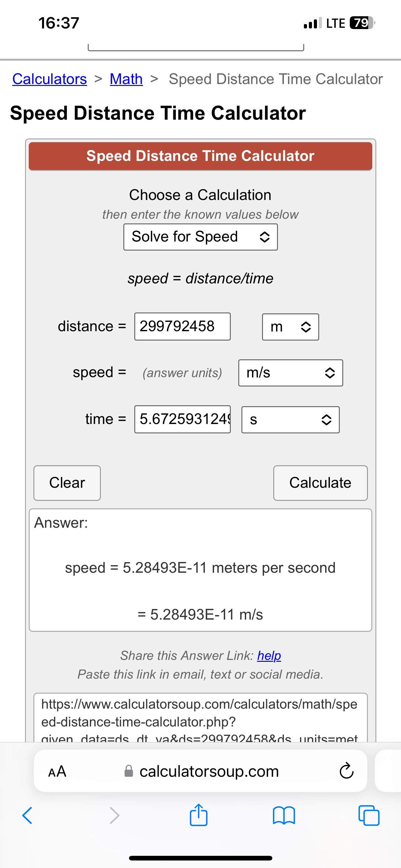
Task: Tap Safari back arrow icon
Action: (27, 816)
